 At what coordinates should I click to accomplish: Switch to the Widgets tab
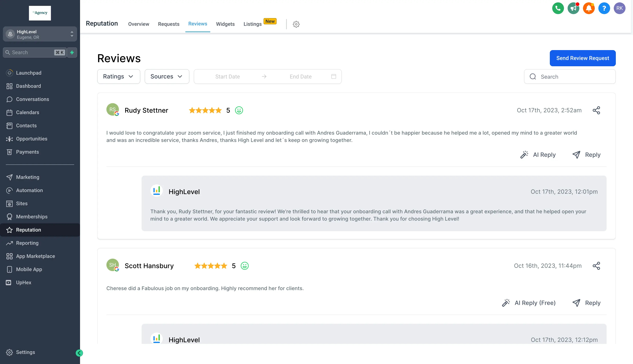[225, 24]
